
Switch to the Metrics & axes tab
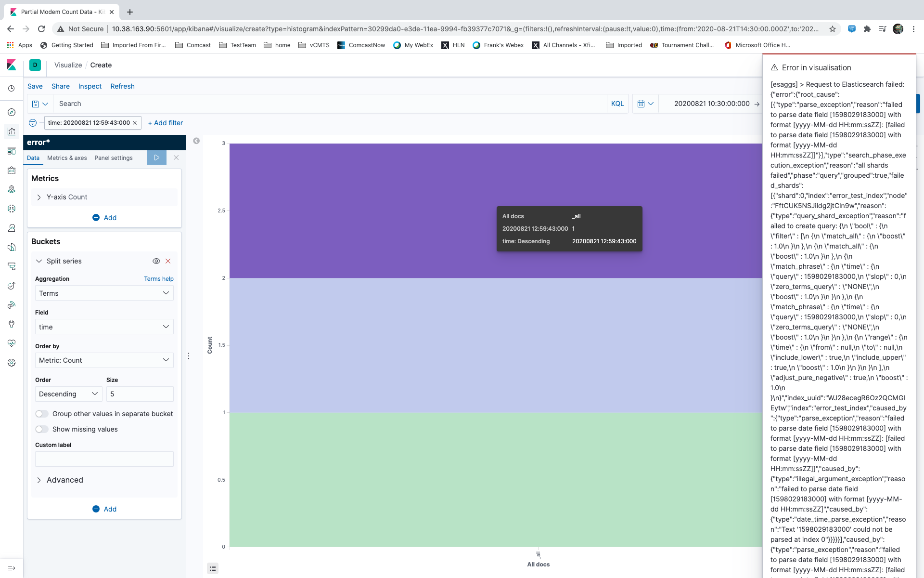point(67,158)
